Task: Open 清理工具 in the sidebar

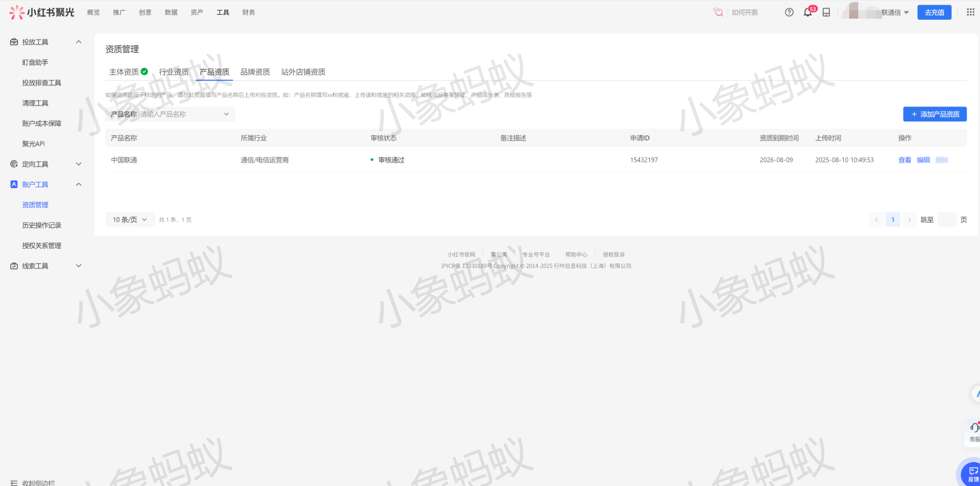Action: pos(35,103)
